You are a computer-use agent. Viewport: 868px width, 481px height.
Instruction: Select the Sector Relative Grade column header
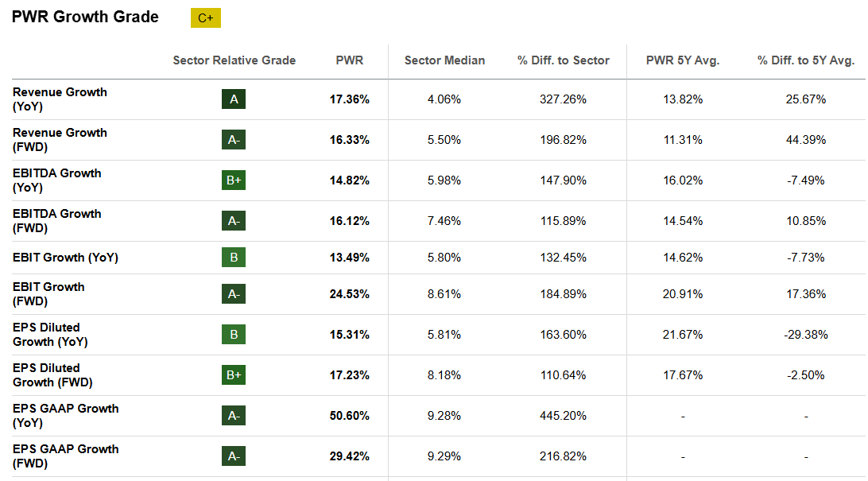(234, 60)
